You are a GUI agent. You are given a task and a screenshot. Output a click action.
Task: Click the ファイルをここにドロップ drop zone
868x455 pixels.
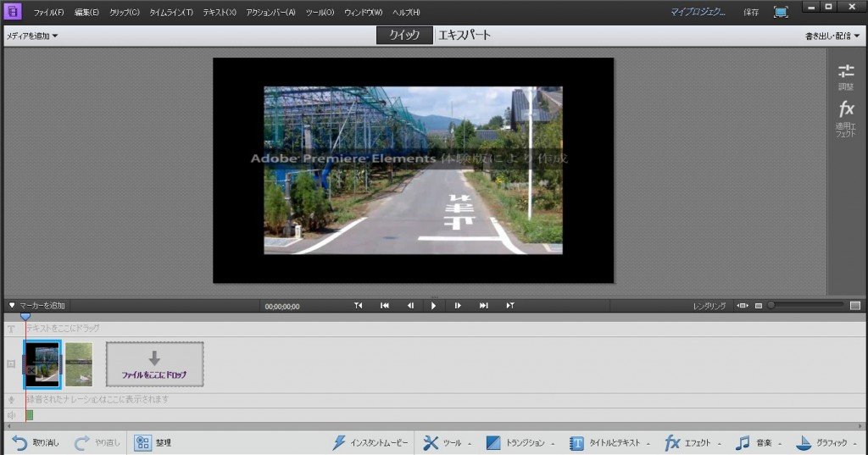pyautogui.click(x=154, y=364)
